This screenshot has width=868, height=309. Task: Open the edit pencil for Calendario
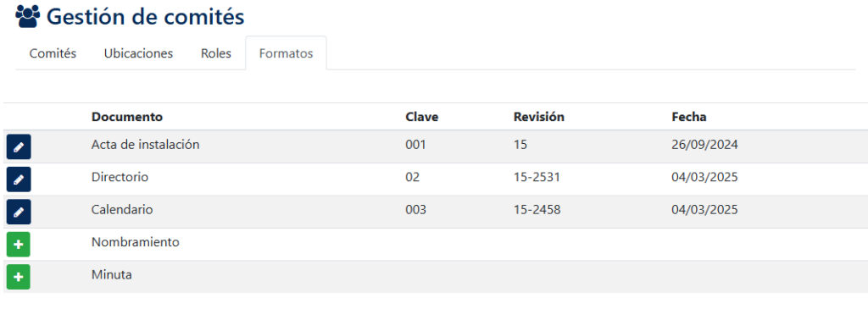(x=19, y=212)
